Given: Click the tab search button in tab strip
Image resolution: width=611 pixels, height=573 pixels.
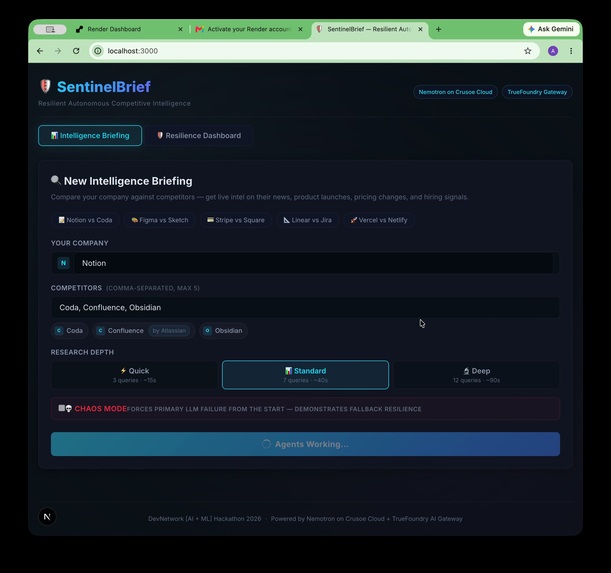Looking at the screenshot, I should click(50, 29).
